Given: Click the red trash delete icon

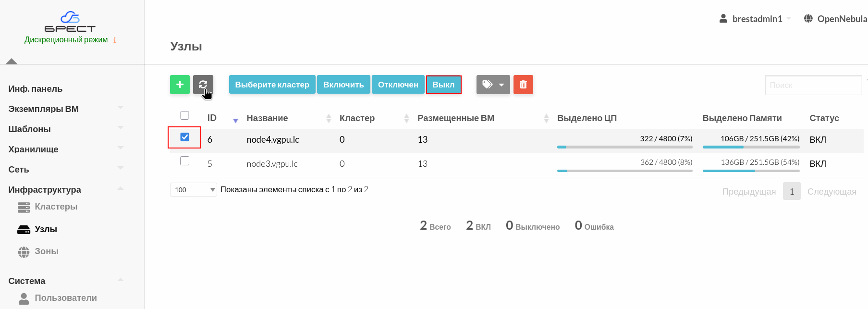Looking at the screenshot, I should (x=523, y=85).
